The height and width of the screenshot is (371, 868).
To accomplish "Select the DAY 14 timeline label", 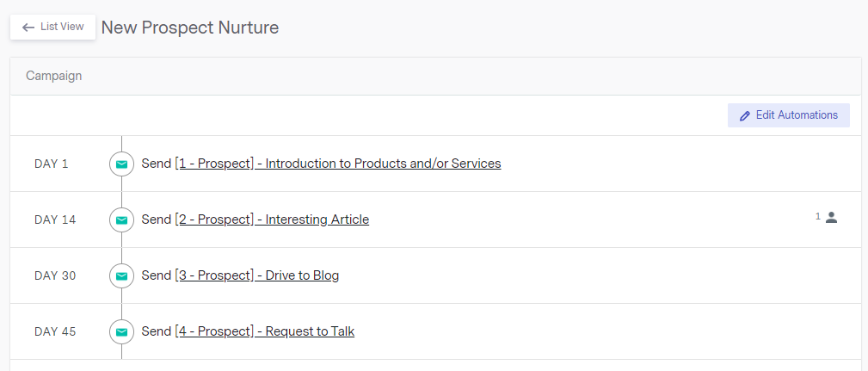I will click(x=55, y=220).
